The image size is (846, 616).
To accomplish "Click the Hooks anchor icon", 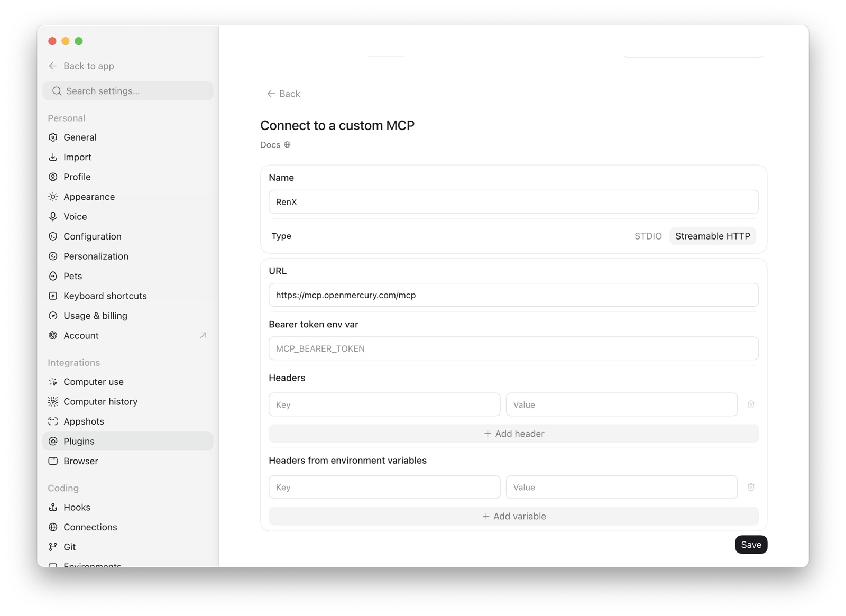I will [x=53, y=508].
